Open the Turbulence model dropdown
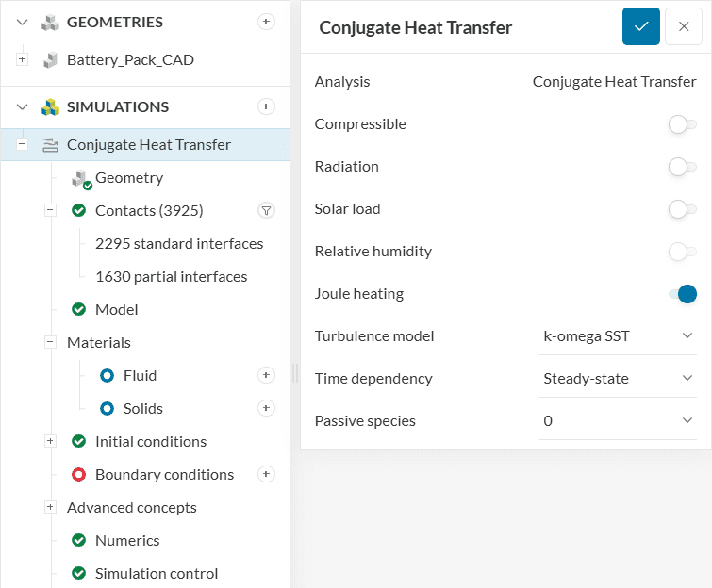The image size is (712, 588). [618, 335]
